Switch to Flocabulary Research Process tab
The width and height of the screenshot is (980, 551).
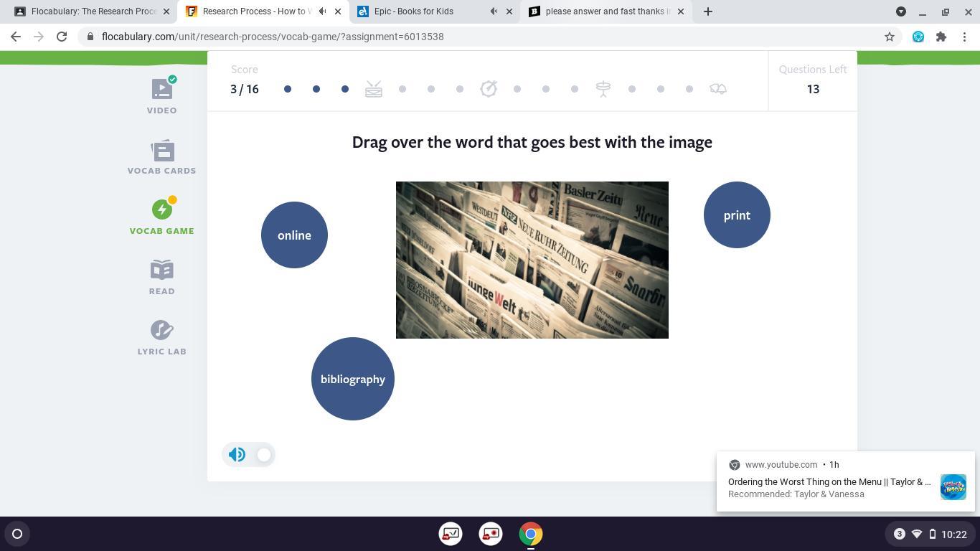pos(93,11)
